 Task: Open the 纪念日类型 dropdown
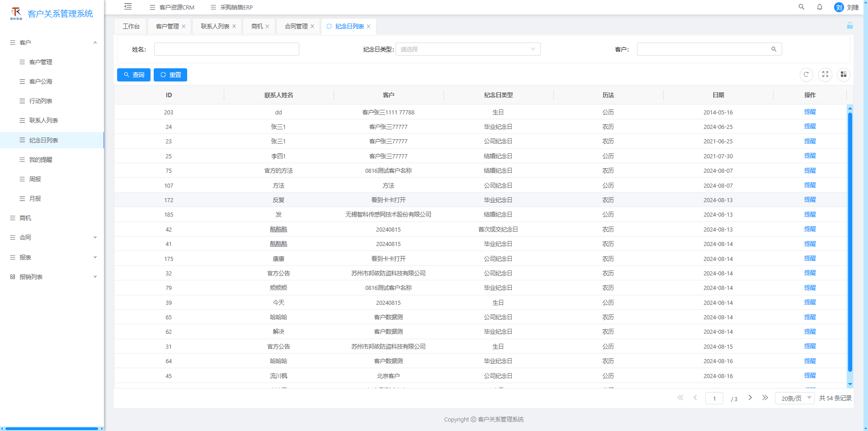pos(468,49)
